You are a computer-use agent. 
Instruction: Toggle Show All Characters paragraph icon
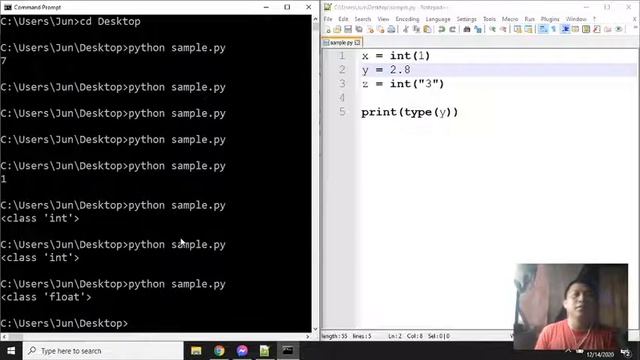click(x=553, y=29)
